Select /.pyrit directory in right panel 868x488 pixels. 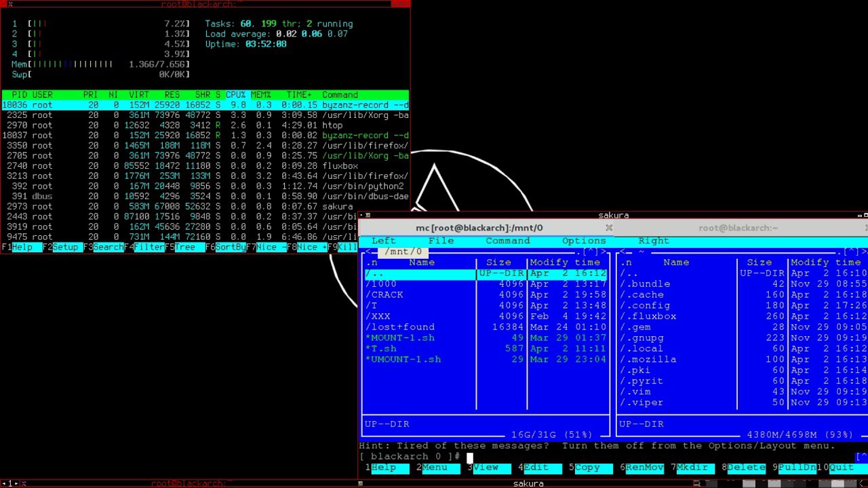(743, 381)
